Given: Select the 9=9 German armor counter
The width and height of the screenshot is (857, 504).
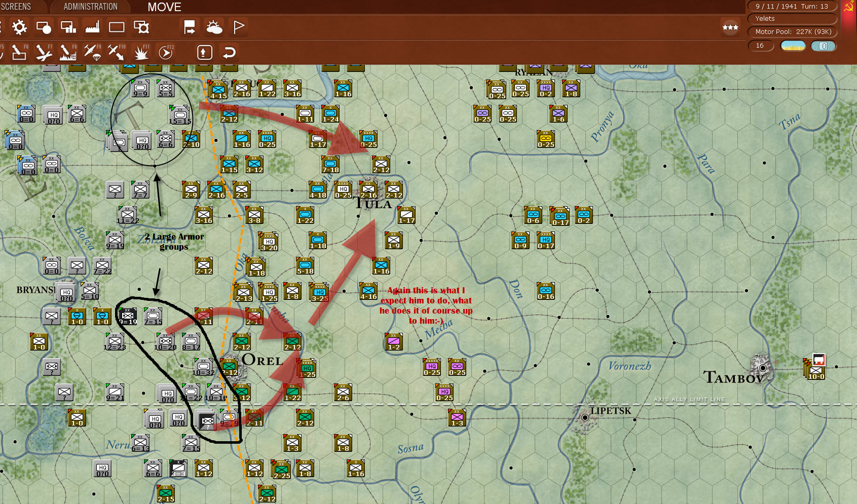Looking at the screenshot, I should point(140,89).
